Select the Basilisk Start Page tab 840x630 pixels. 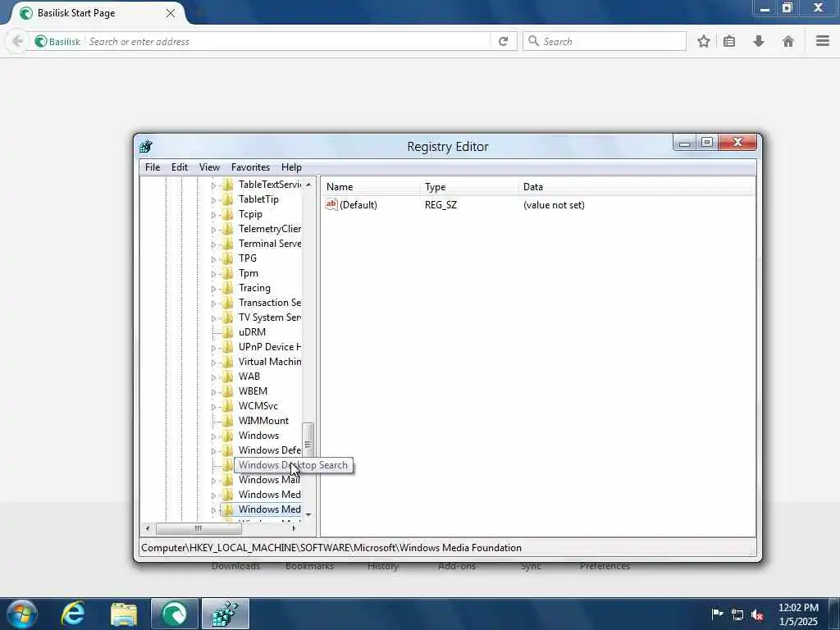click(x=97, y=13)
